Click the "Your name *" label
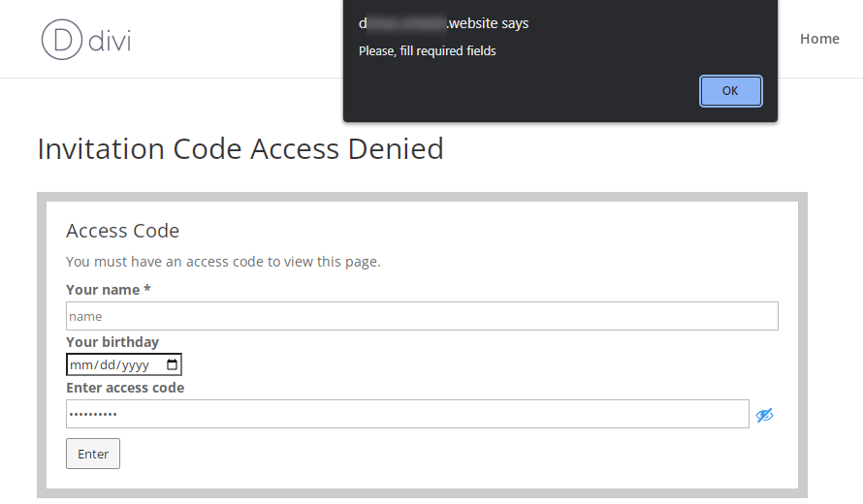The image size is (863, 504). coord(108,290)
